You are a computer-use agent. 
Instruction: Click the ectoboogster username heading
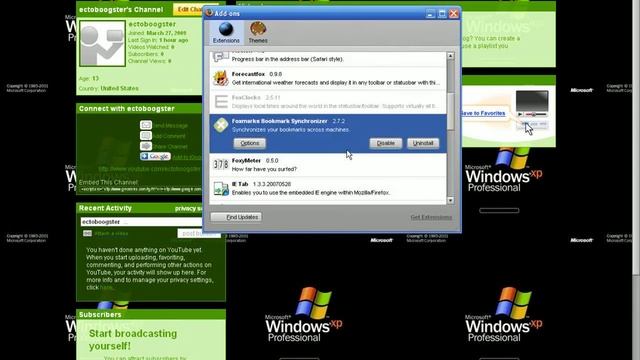(x=152, y=24)
